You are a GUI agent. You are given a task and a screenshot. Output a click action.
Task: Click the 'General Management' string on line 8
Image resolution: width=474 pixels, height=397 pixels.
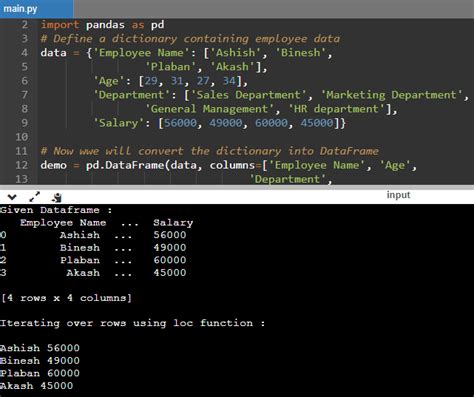click(x=209, y=109)
